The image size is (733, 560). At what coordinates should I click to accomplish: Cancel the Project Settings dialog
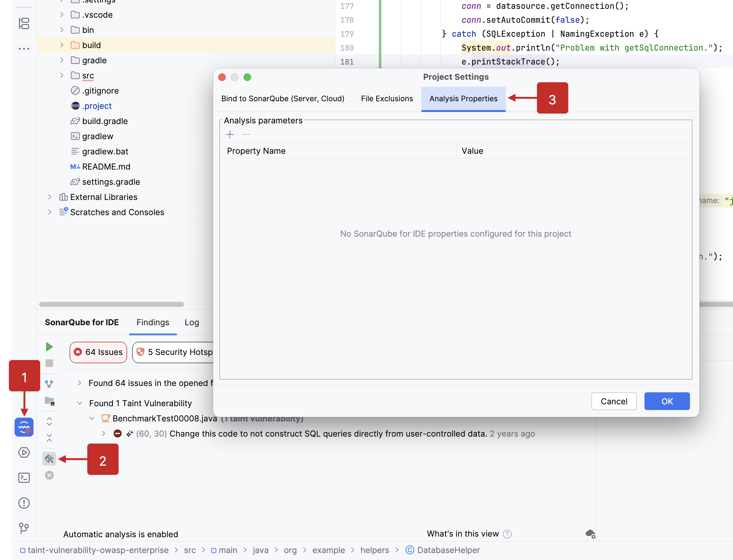coord(614,401)
